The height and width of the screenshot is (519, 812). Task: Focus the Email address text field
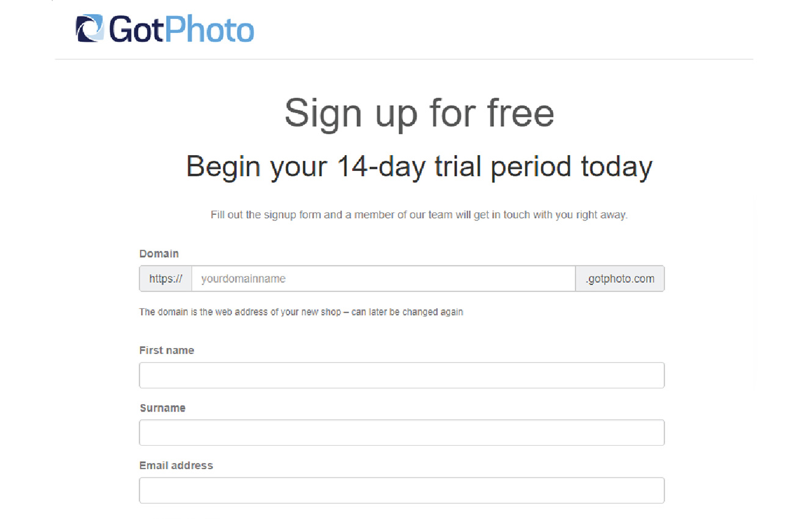coord(402,490)
